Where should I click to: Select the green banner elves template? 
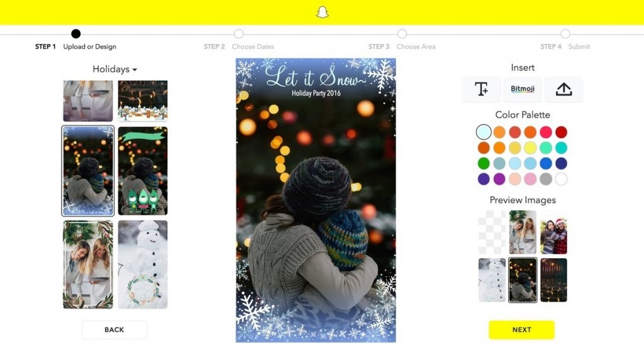143,171
